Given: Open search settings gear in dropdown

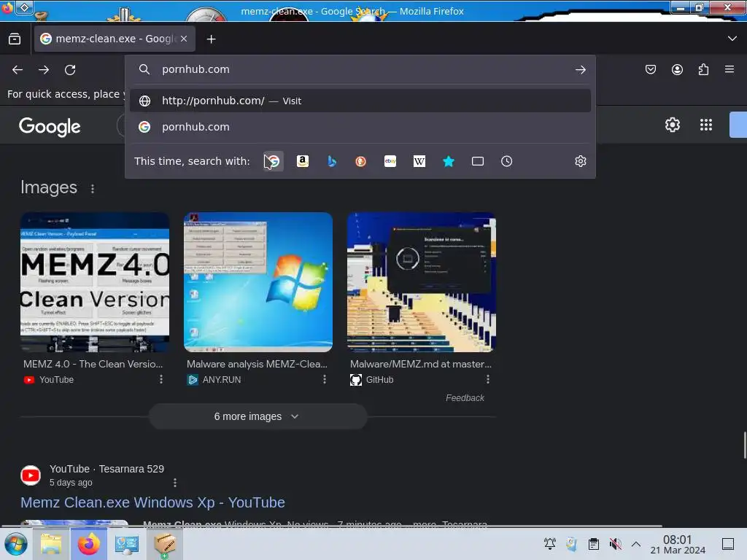Looking at the screenshot, I should tap(580, 161).
